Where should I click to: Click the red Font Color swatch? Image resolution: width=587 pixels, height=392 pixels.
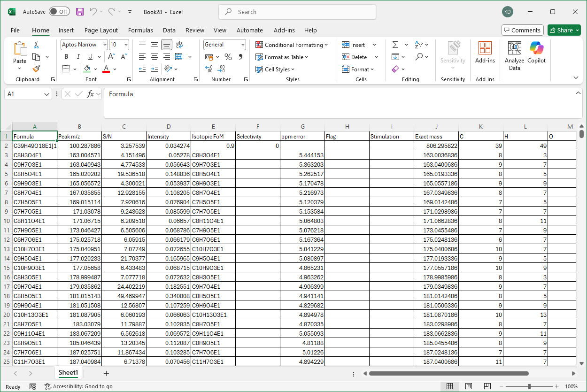107,69
